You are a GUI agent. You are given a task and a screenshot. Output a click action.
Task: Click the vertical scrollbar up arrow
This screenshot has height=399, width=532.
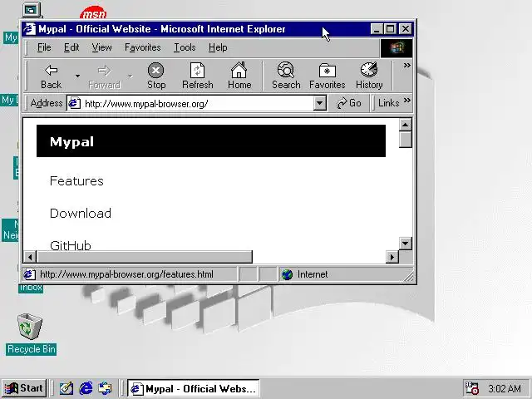(405, 125)
